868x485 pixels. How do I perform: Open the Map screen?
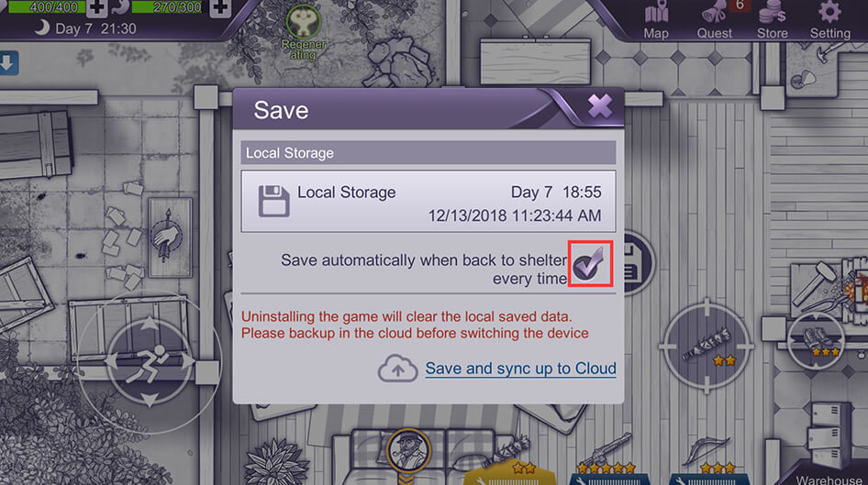(x=656, y=20)
